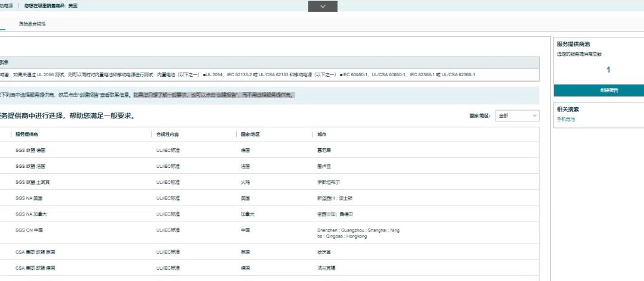Click the 服务提供商 column header

[27, 135]
